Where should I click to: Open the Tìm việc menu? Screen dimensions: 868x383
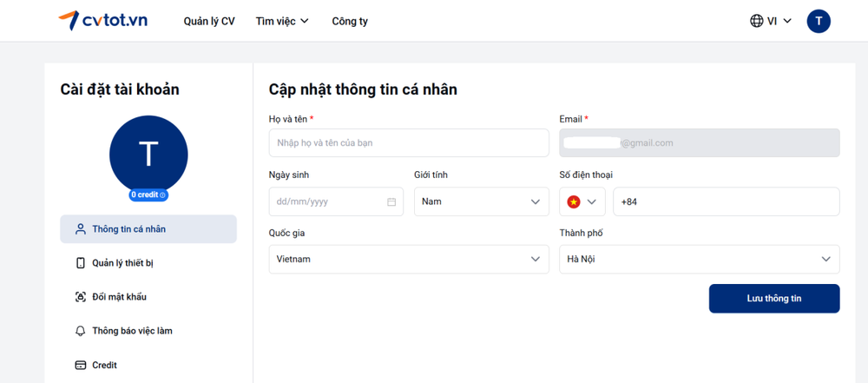[x=282, y=21]
